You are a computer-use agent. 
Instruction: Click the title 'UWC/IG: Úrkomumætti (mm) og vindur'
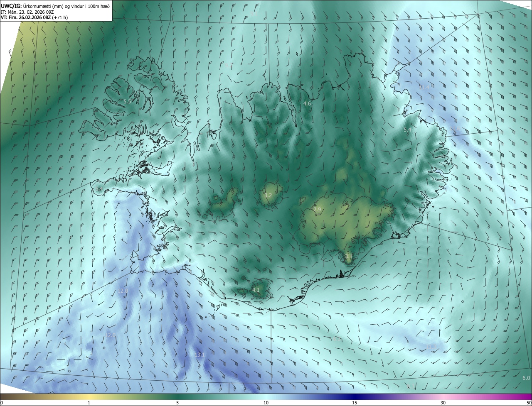pyautogui.click(x=55, y=6)
